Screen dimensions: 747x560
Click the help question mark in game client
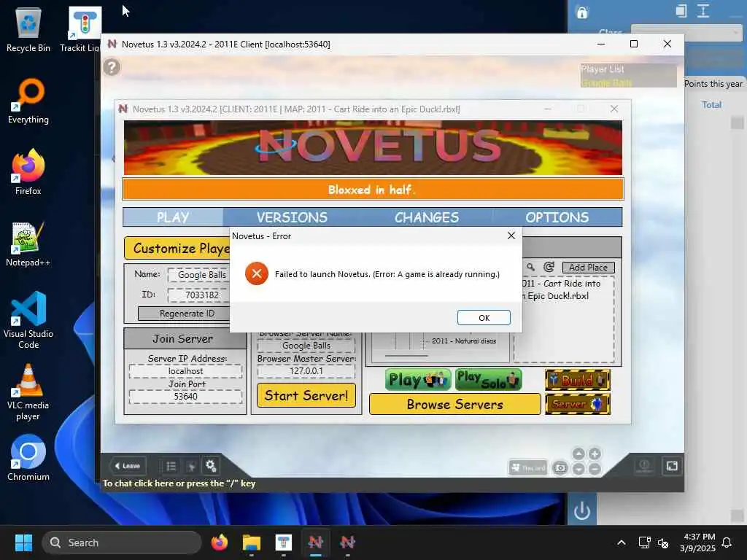click(112, 67)
